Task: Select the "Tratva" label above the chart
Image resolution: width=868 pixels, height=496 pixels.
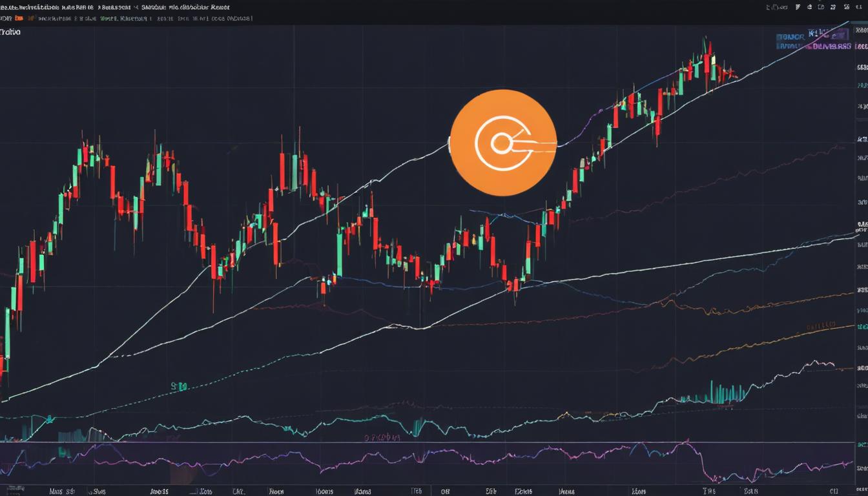Action: point(10,32)
